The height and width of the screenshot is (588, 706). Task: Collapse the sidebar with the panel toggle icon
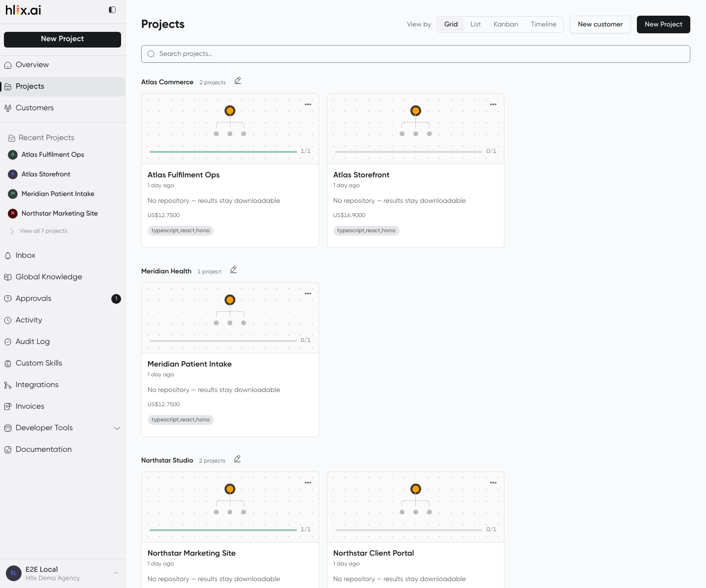coord(112,10)
